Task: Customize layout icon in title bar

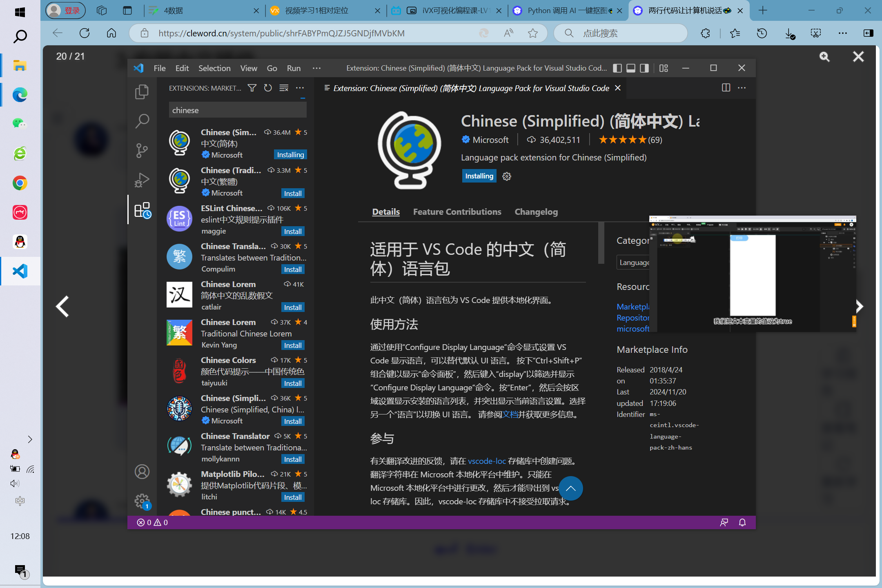Action: (664, 68)
